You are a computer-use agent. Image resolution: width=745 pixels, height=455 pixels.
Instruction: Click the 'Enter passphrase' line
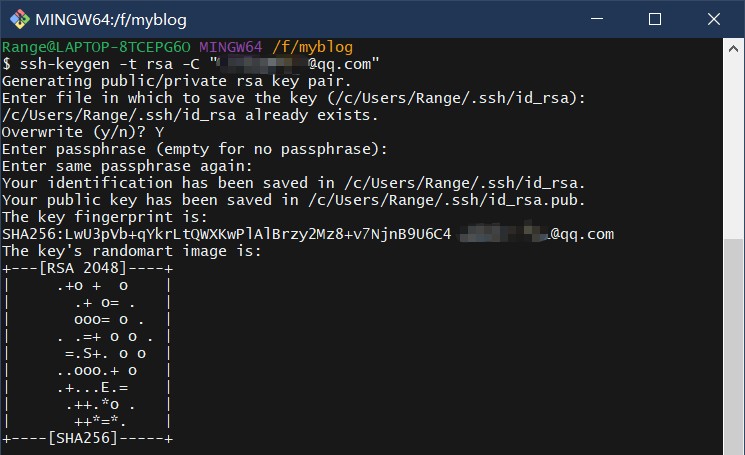pos(195,149)
